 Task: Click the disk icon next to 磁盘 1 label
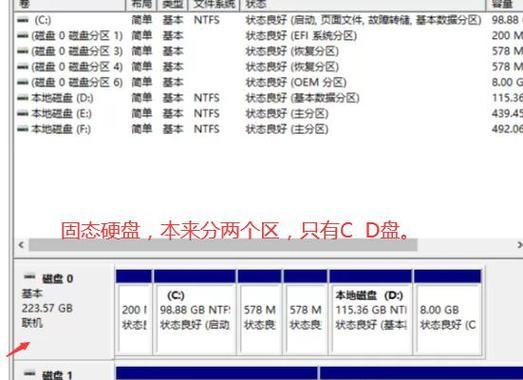point(30,373)
